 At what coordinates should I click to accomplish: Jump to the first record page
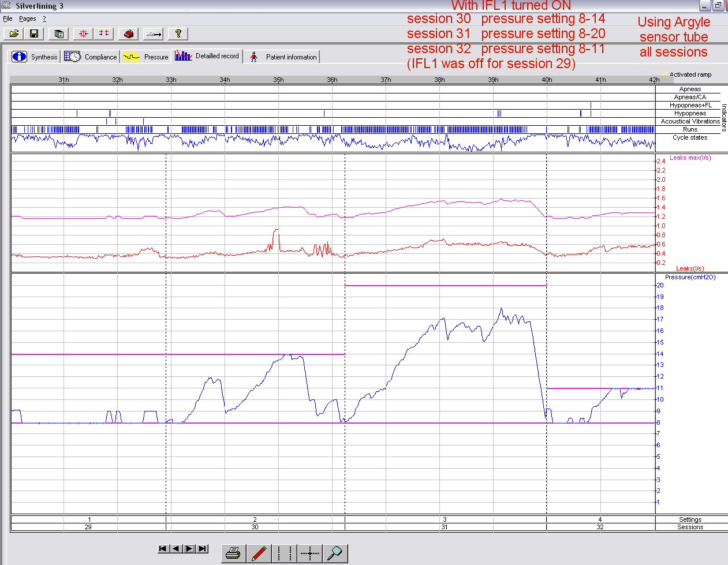163,549
